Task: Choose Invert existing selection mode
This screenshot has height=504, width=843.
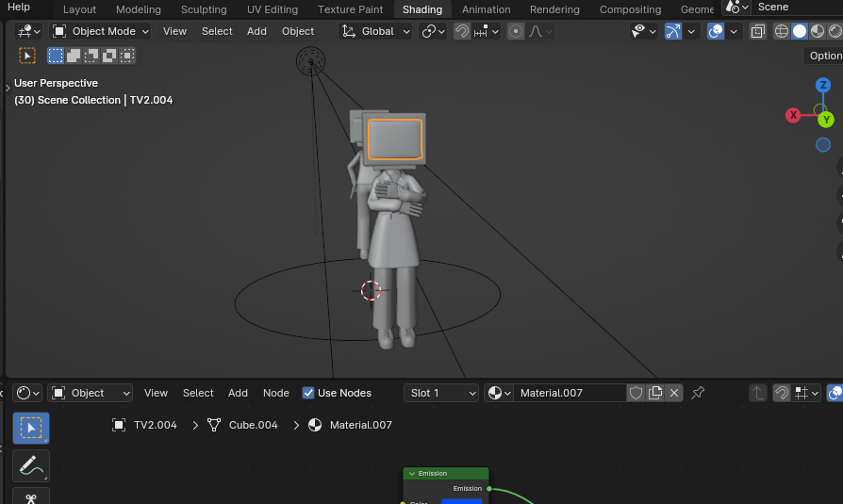Action: click(109, 56)
